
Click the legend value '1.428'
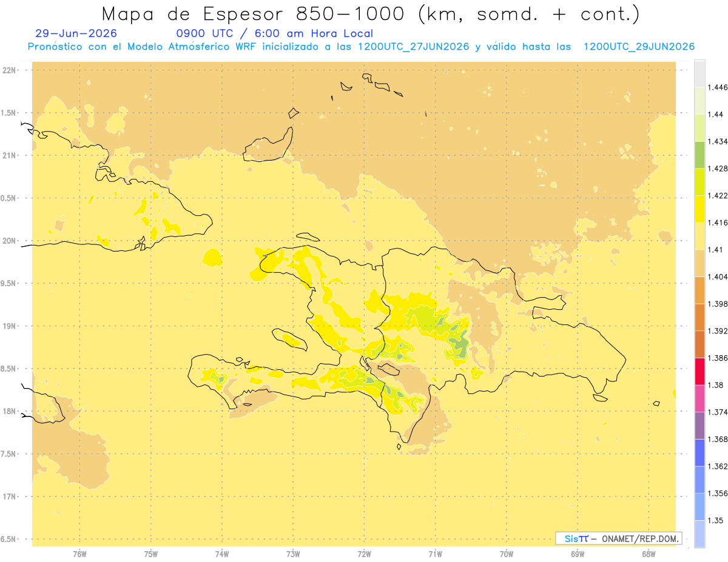tap(718, 169)
